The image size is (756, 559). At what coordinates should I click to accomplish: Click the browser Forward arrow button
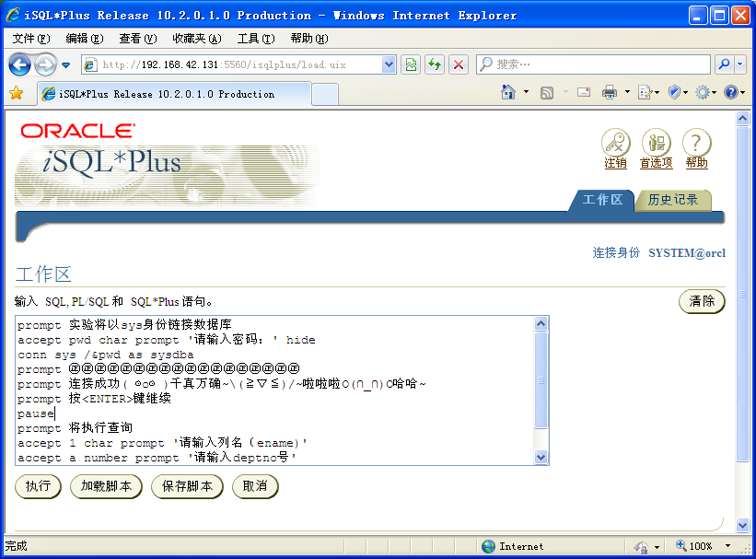(x=45, y=64)
